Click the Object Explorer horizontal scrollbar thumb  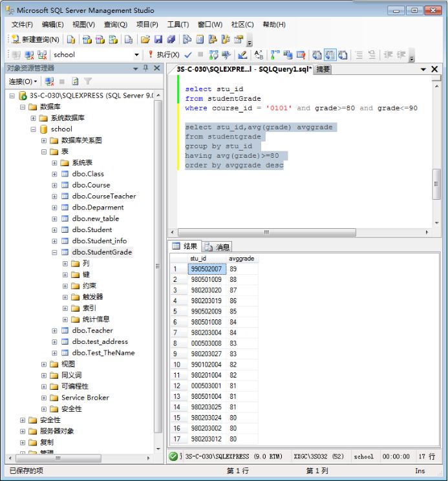click(58, 458)
